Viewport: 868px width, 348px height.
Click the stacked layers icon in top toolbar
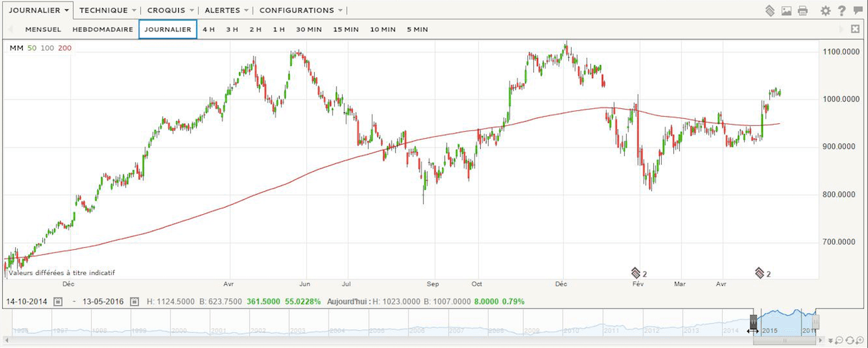pos(770,11)
